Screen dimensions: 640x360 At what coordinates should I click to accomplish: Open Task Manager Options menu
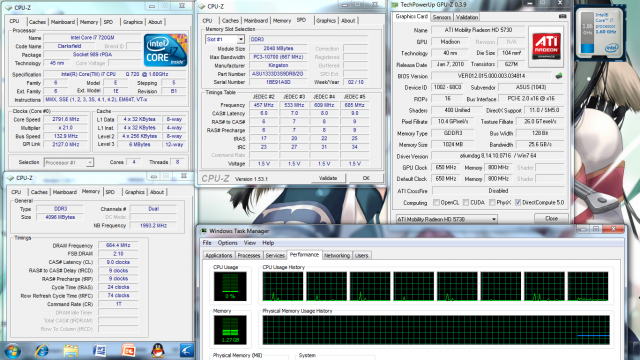[227, 243]
